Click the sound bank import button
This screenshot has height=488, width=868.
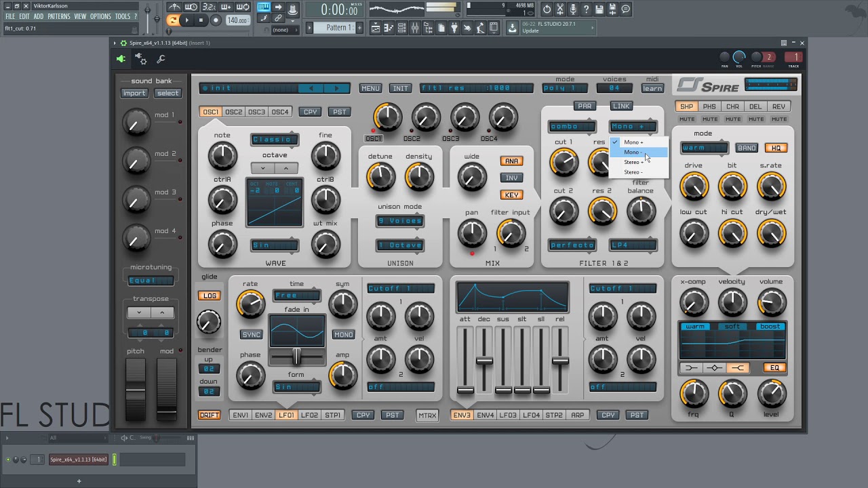point(134,94)
